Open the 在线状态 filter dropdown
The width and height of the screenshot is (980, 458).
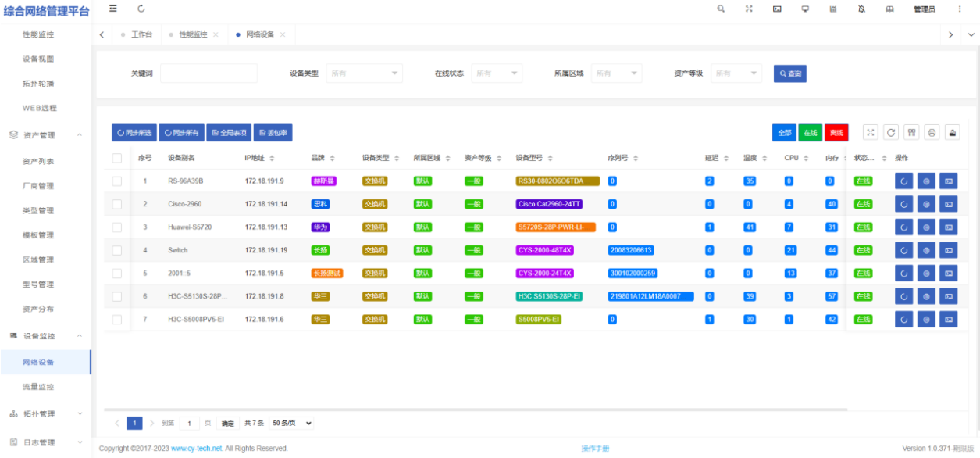(x=497, y=73)
